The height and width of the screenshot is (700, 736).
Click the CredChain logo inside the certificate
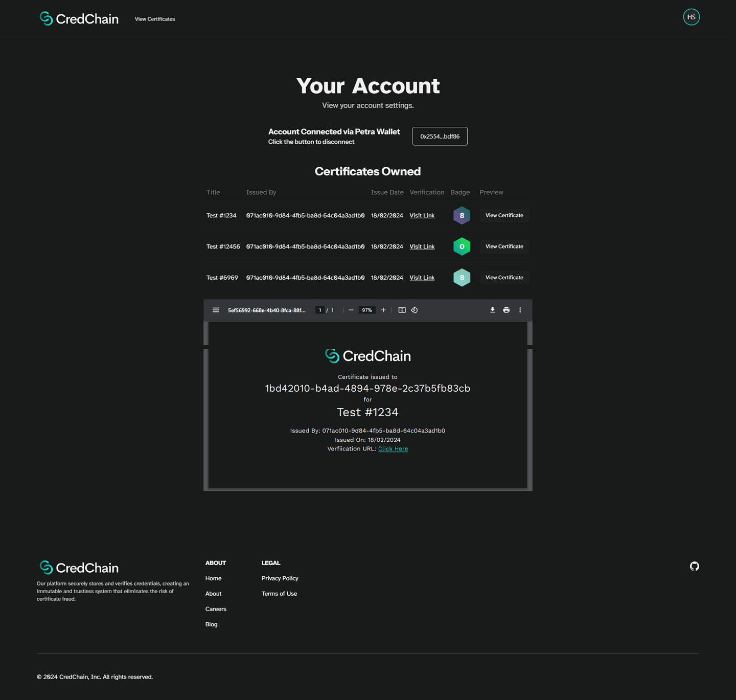click(368, 356)
